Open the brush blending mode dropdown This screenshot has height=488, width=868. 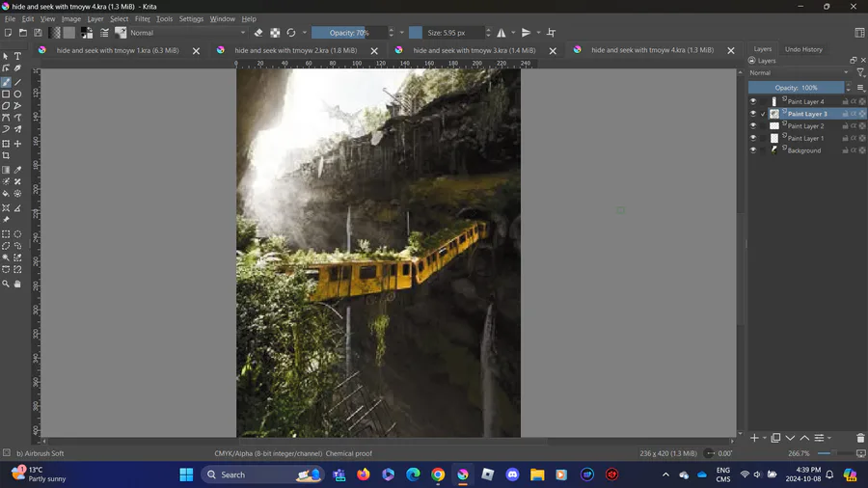point(188,33)
